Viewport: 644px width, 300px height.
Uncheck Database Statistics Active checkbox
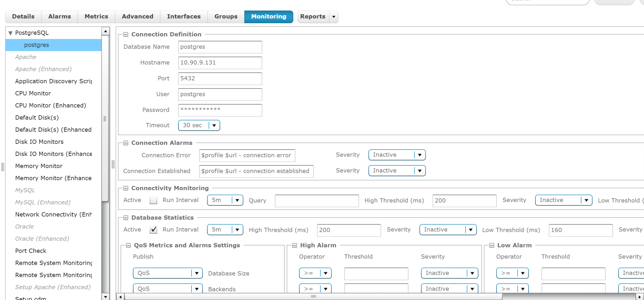(x=153, y=230)
